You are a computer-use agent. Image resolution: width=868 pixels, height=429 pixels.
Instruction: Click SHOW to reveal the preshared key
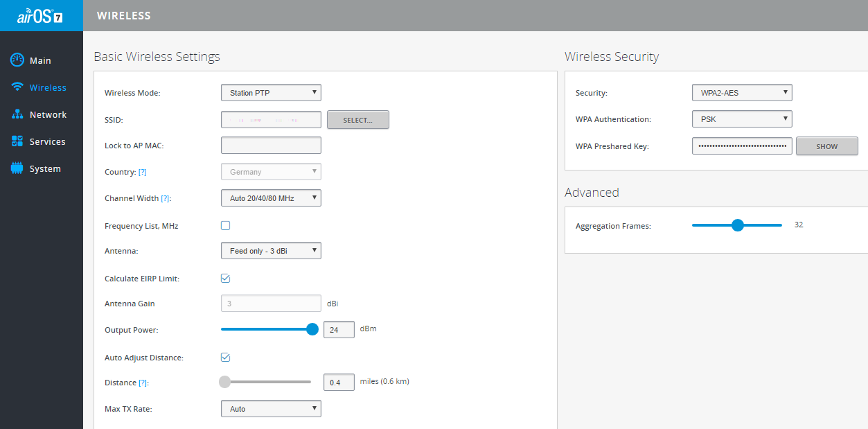(x=827, y=146)
